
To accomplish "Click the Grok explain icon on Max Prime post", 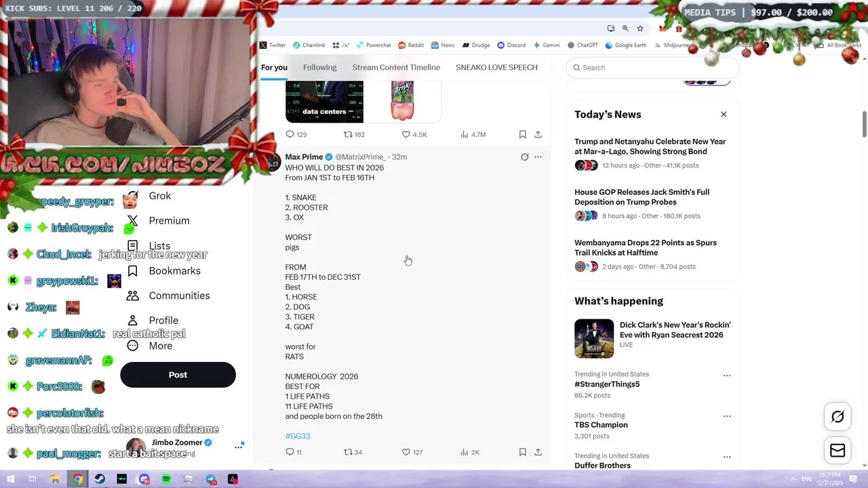I will coord(524,157).
